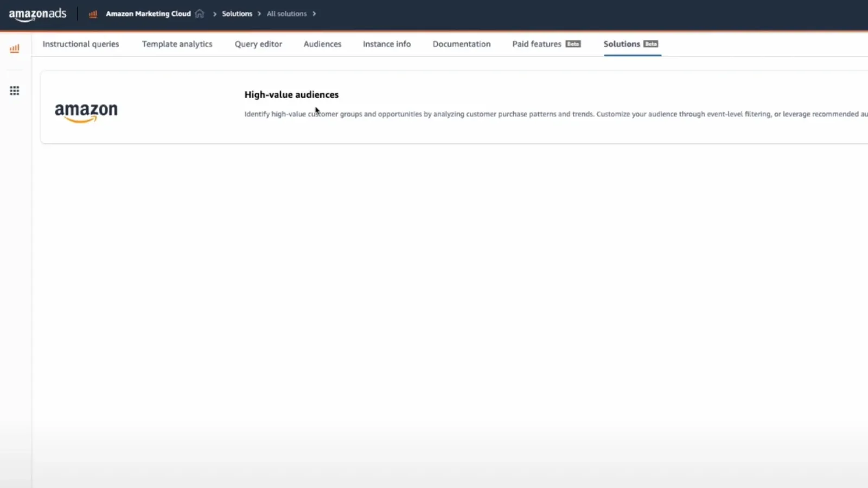Open the left sidebar bar chart icon
The width and height of the screenshot is (868, 488).
(x=15, y=48)
